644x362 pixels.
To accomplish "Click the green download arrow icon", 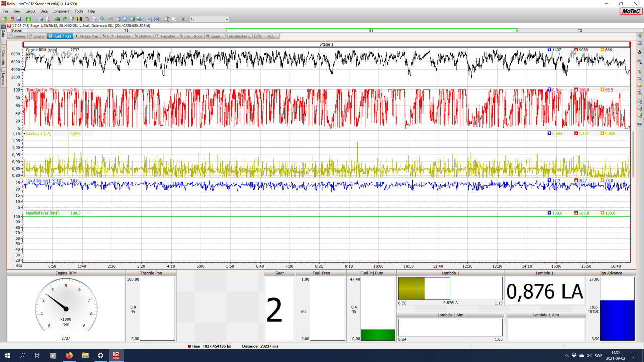I will point(28,19).
